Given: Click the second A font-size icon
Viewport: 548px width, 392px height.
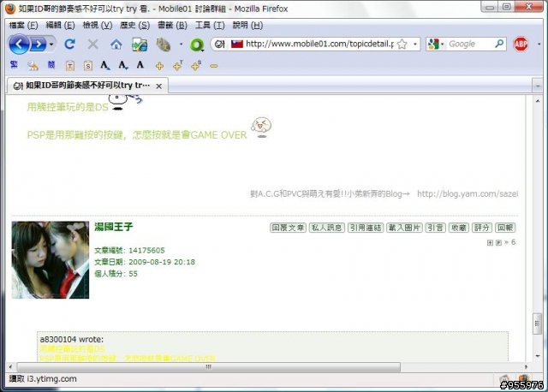Looking at the screenshot, I should [123, 65].
